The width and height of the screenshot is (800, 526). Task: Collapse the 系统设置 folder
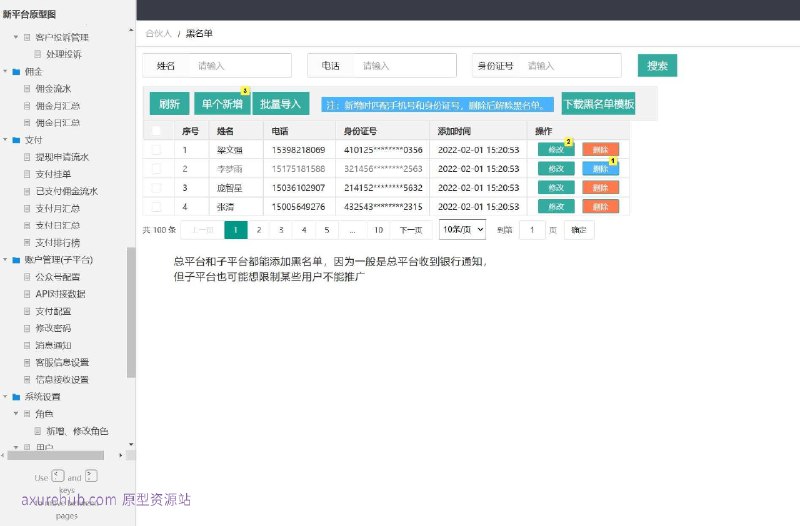pos(6,396)
